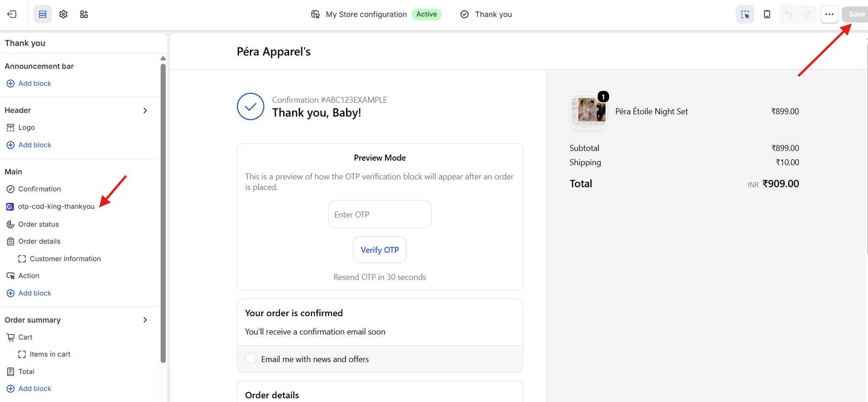Open the Apps grid icon
Screen dimensions: 868x402
point(84,14)
